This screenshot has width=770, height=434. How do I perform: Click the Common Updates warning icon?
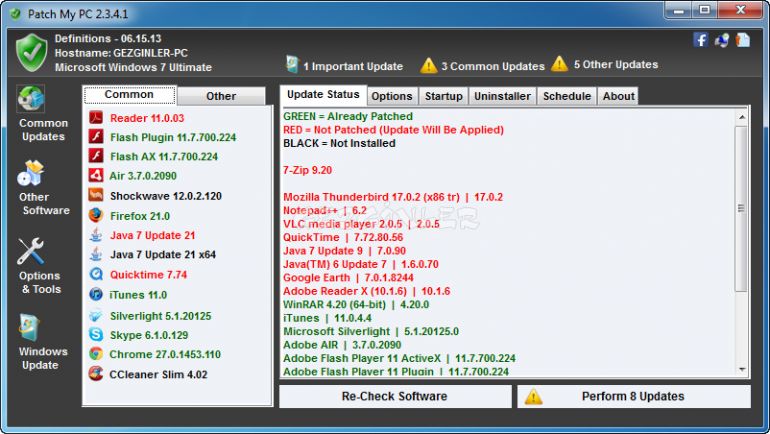428,65
